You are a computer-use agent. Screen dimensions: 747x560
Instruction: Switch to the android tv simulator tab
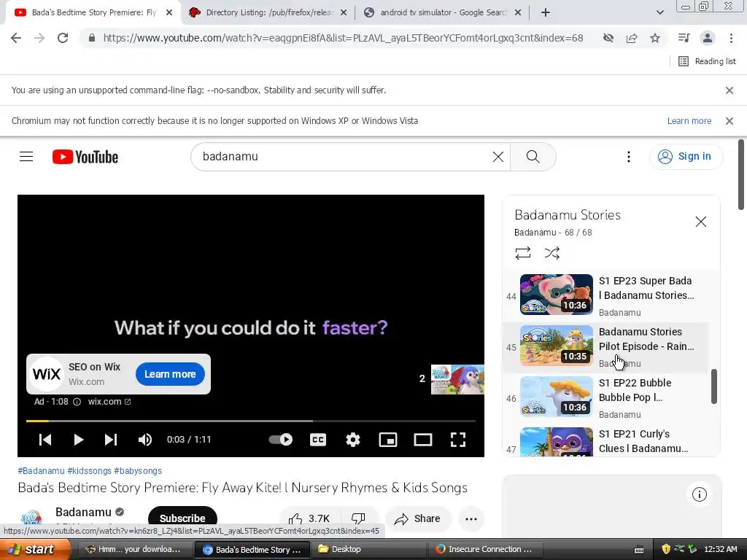pos(443,12)
